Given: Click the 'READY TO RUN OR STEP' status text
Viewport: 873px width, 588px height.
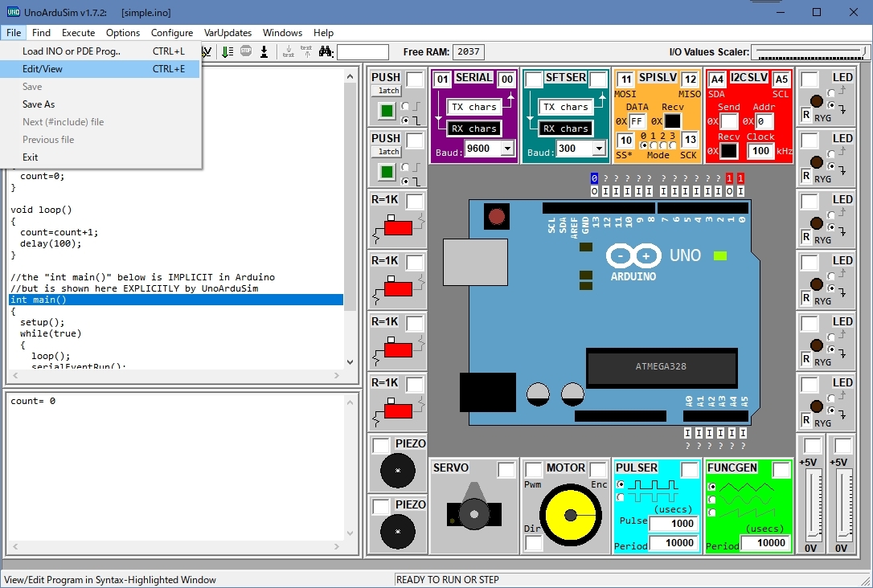Looking at the screenshot, I should [x=448, y=580].
